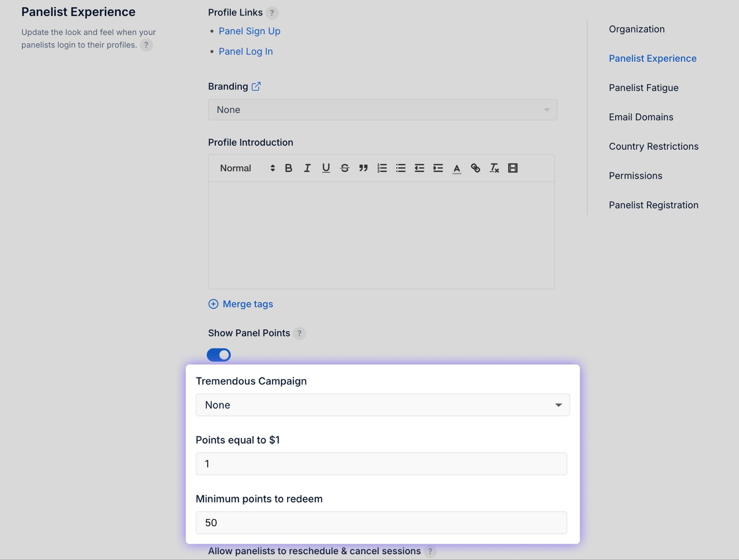Navigate to Email Domains settings
This screenshot has height=560, width=739.
641,117
